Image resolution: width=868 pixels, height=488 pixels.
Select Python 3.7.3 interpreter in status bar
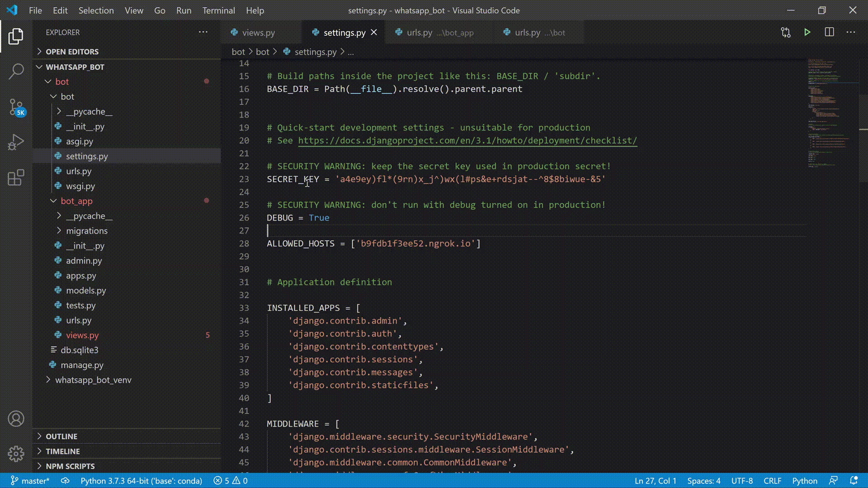click(141, 481)
